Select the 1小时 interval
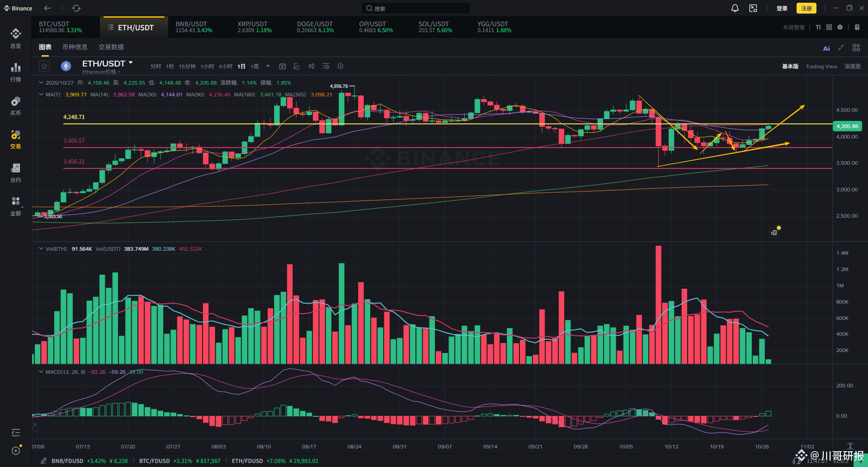 (x=207, y=67)
